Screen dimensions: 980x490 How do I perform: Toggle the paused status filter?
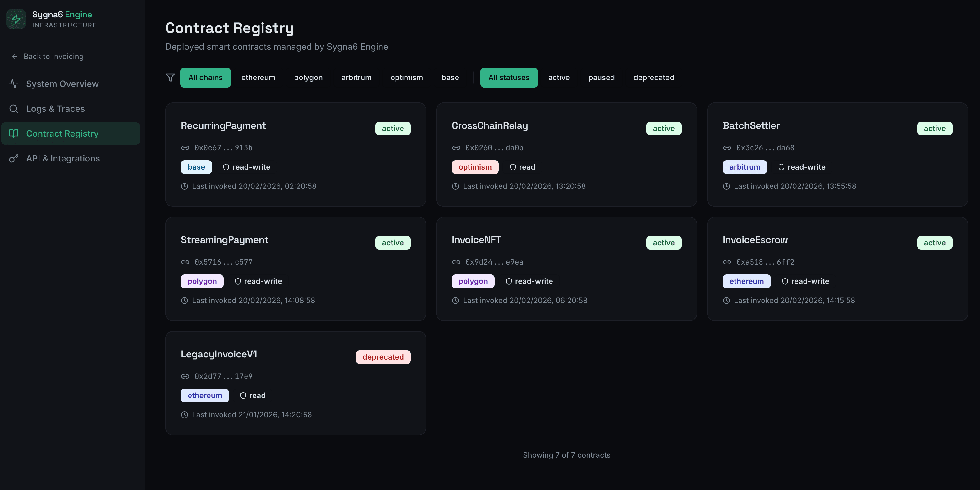point(601,77)
